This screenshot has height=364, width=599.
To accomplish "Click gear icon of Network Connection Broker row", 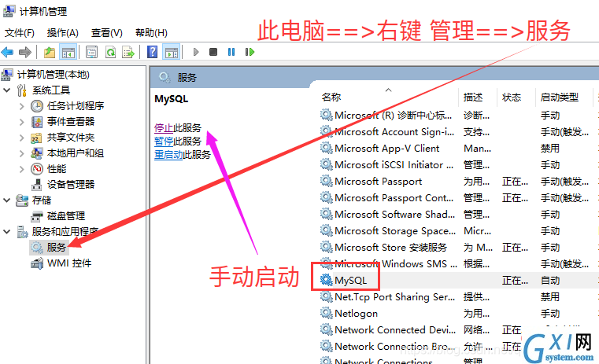I will [326, 346].
